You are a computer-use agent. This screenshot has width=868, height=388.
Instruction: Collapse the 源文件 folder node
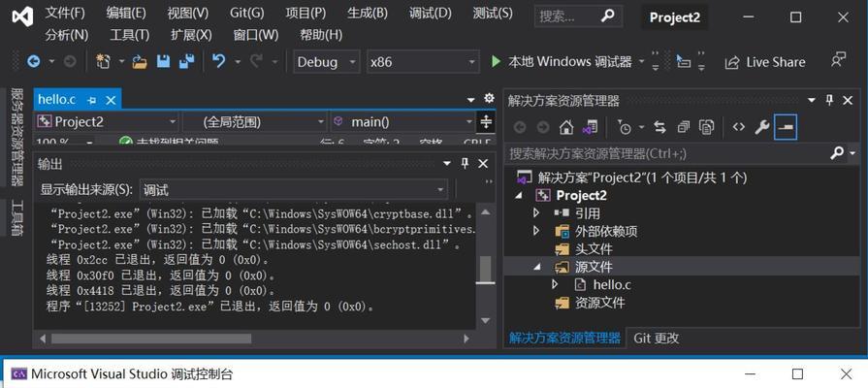537,267
